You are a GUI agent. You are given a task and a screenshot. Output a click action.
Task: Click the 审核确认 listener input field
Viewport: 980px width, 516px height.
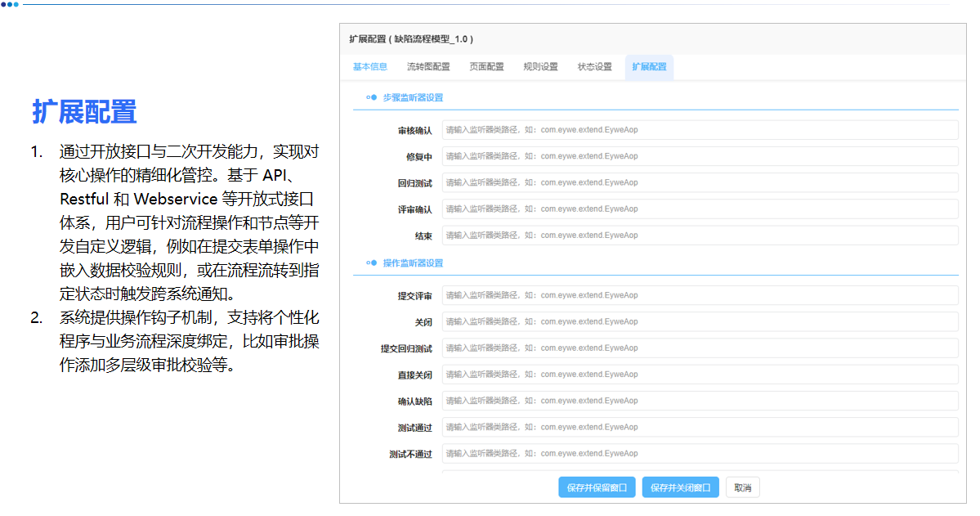[x=700, y=129]
